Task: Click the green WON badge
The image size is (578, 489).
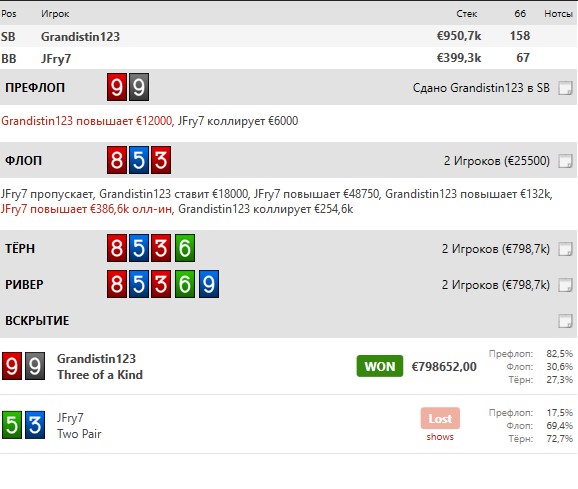Action: 380,366
